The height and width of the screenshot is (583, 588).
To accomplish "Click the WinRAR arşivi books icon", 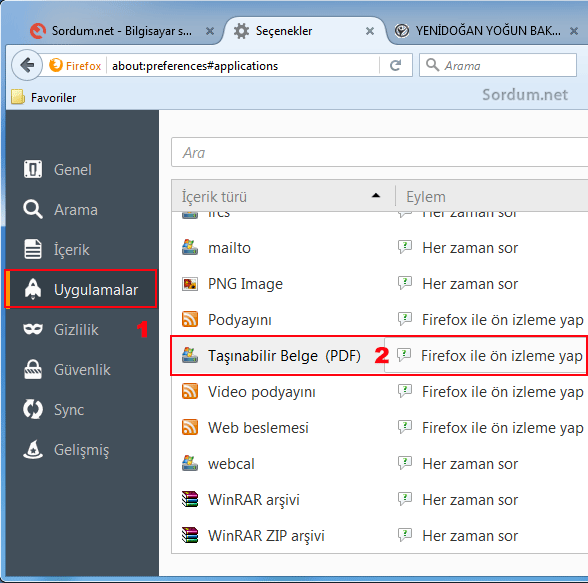I will point(190,499).
